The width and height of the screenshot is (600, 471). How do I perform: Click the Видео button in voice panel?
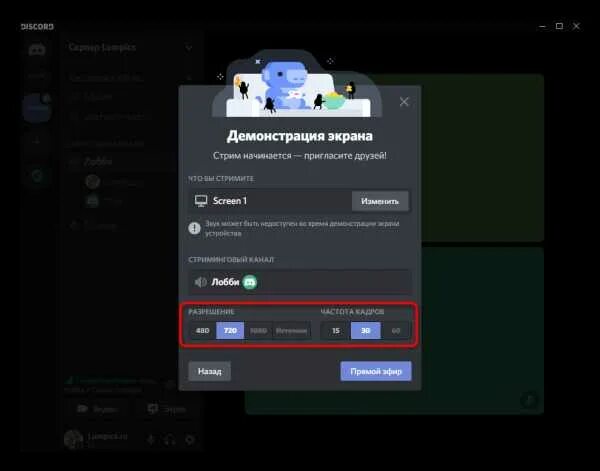[x=98, y=409]
